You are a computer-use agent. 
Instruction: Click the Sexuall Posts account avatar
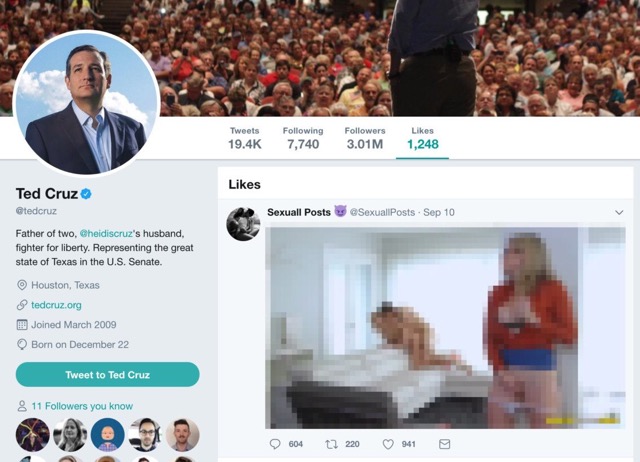[x=243, y=224]
